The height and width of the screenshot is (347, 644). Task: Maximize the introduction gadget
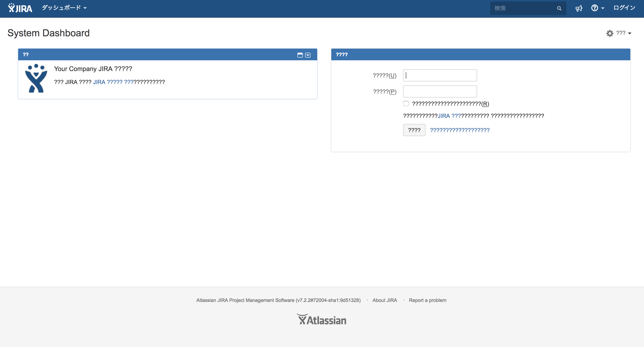pyautogui.click(x=300, y=55)
